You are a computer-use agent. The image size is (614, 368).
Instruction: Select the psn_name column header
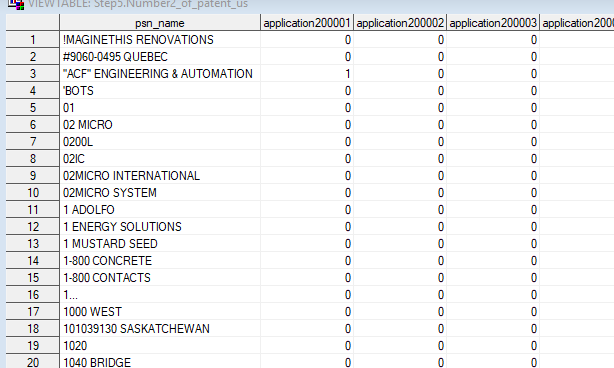[160, 23]
